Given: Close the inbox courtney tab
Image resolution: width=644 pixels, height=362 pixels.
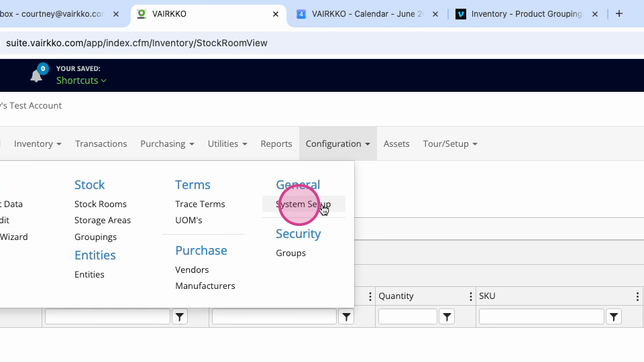Looking at the screenshot, I should coord(116,14).
